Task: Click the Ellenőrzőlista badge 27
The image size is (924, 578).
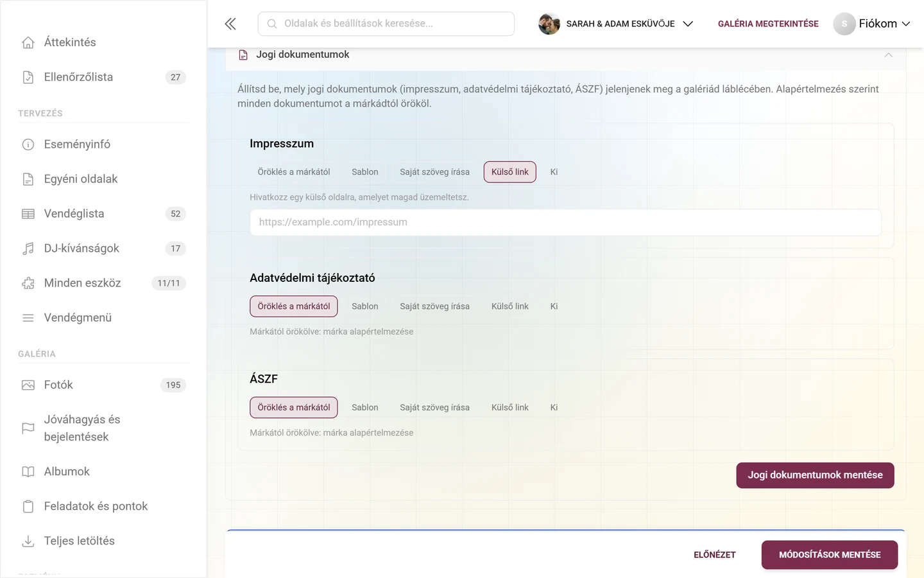Action: click(176, 77)
